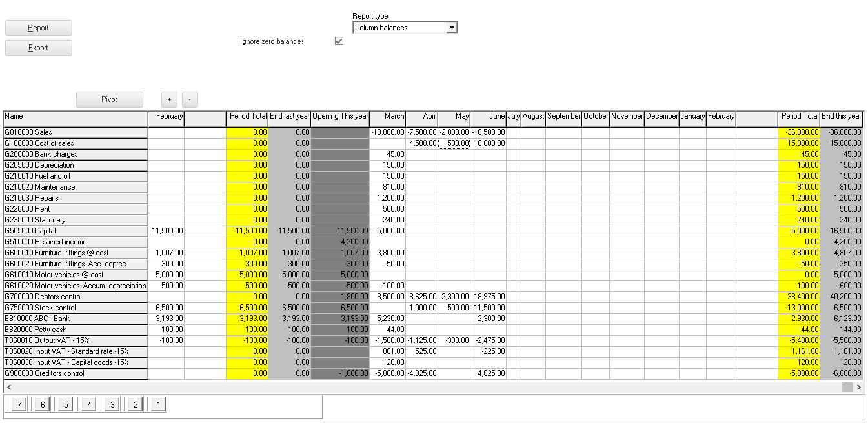The image size is (868, 423).
Task: Open page button 3
Action: pyautogui.click(x=112, y=404)
